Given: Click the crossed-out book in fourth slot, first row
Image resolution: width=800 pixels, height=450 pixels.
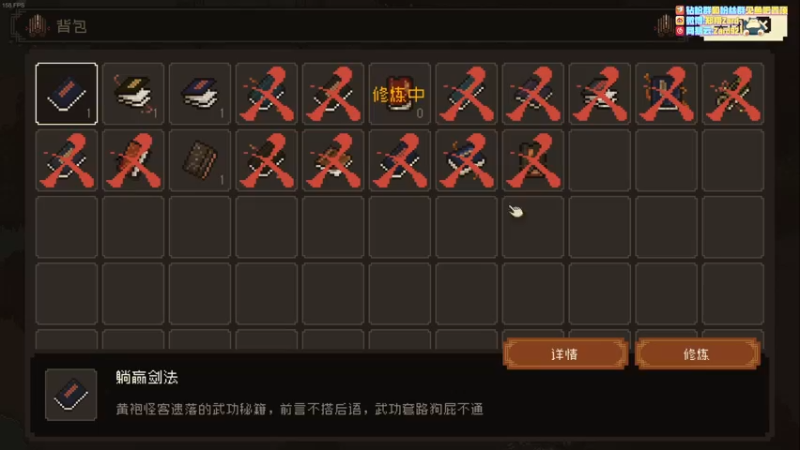Looking at the screenshot, I should tap(266, 94).
